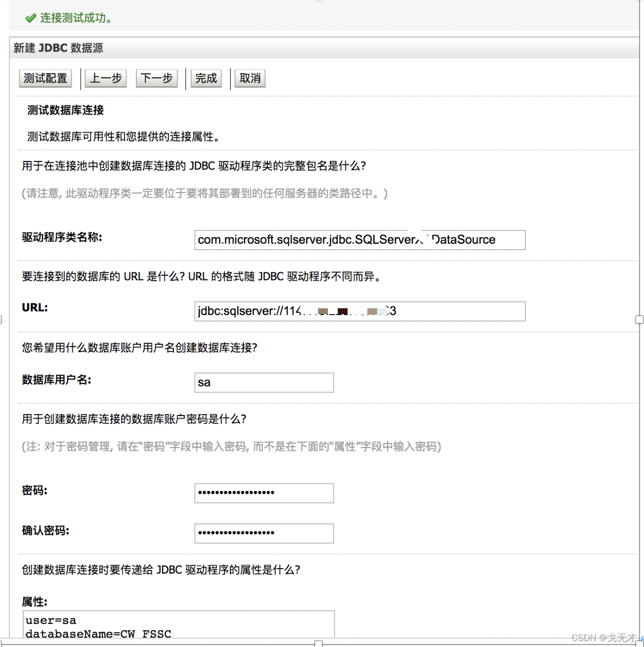This screenshot has width=644, height=647.
Task: Click the 测试配置 button
Action: click(x=45, y=78)
